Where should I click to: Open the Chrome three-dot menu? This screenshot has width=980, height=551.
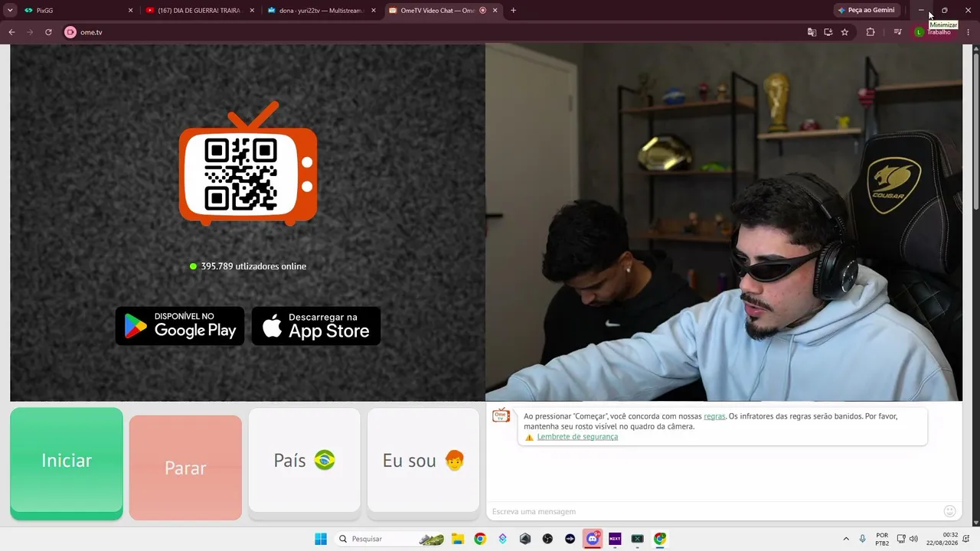coord(969,32)
